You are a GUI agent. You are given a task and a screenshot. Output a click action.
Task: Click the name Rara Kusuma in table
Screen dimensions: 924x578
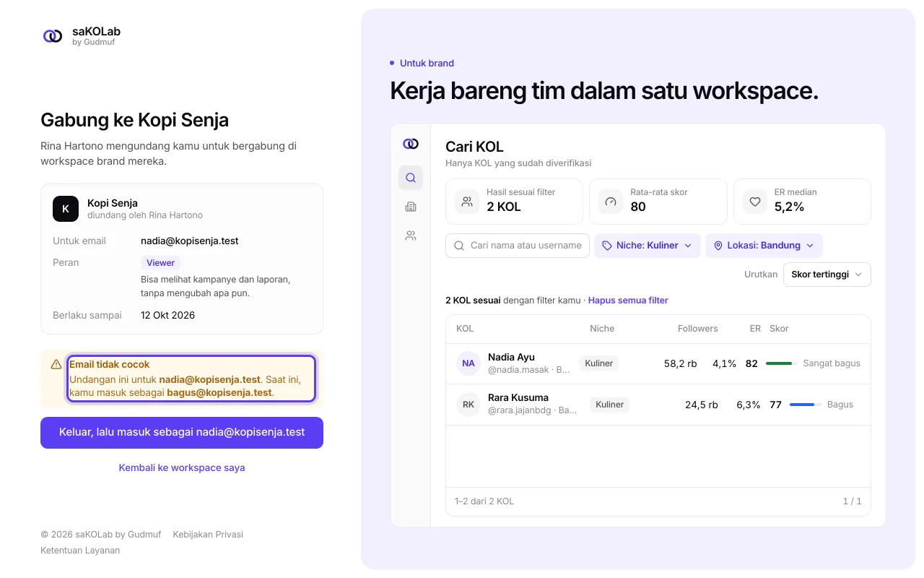518,397
